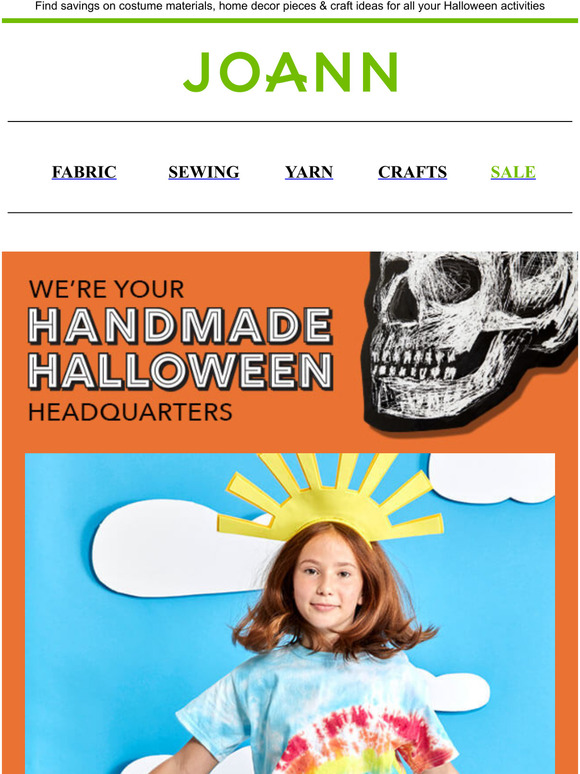
Task: Go to the SEWING category
Action: (204, 172)
